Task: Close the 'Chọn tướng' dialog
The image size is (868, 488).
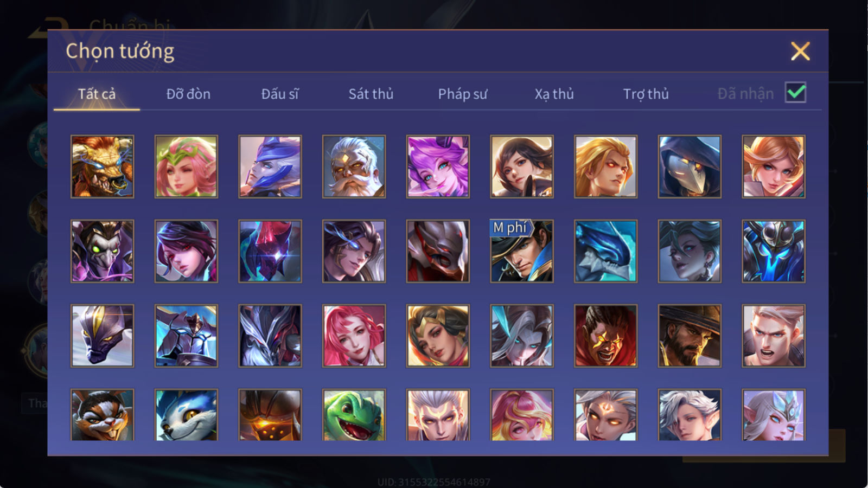Action: tap(800, 52)
